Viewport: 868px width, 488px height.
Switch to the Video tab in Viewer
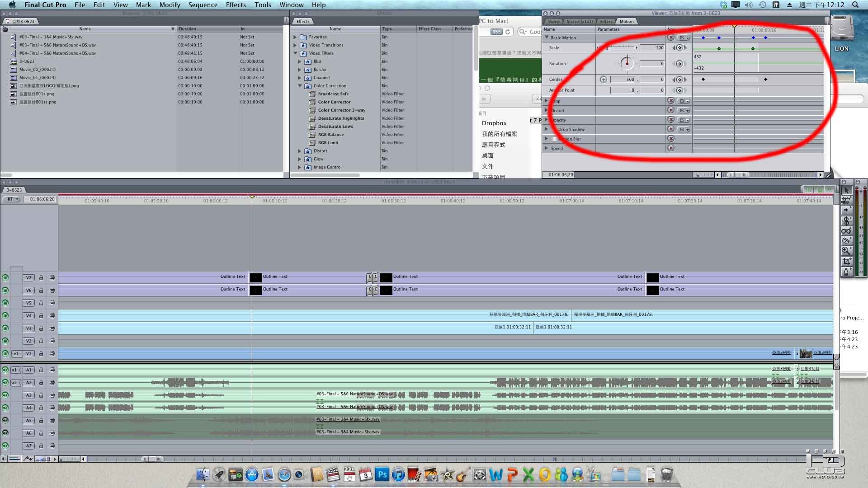pyautogui.click(x=554, y=21)
